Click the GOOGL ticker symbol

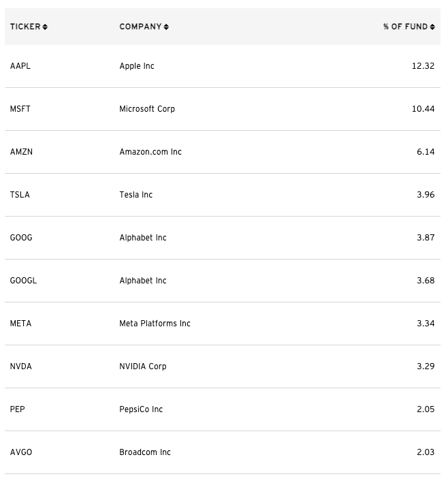click(24, 281)
